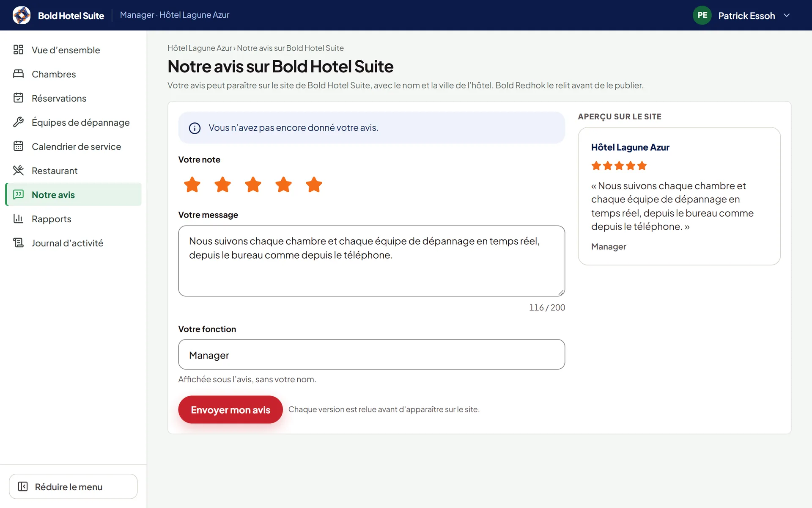
Task: Click the Rapports bar chart icon
Action: (18, 219)
